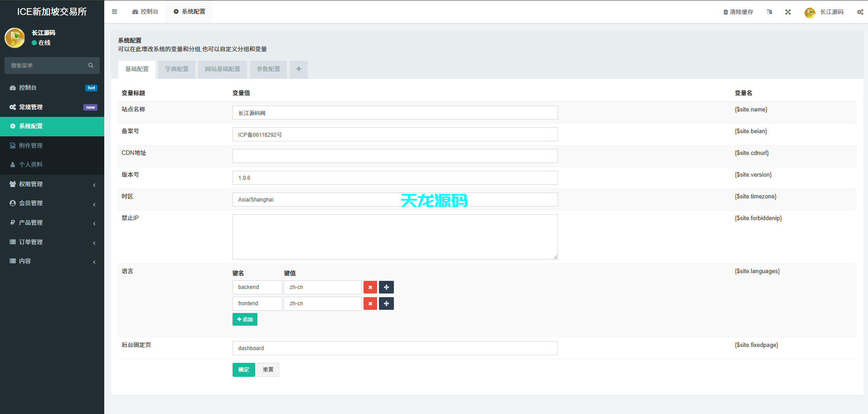Viewport: 868px width, 414px height.
Task: Open settings via the gears icon top right
Action: [x=860, y=12]
